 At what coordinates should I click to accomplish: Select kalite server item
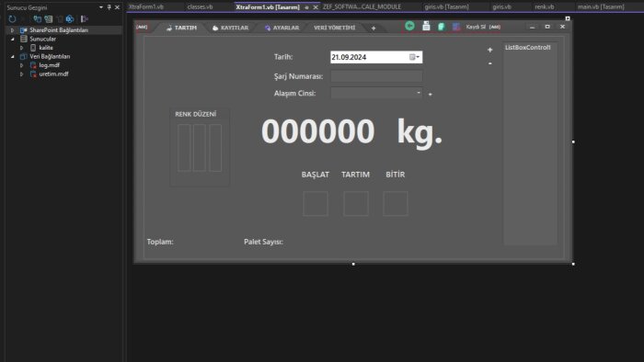[x=46, y=48]
